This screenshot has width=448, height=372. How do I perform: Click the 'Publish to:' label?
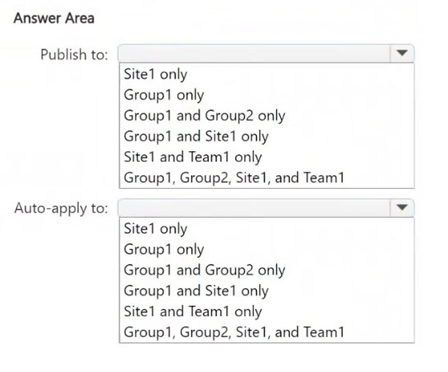coord(74,54)
